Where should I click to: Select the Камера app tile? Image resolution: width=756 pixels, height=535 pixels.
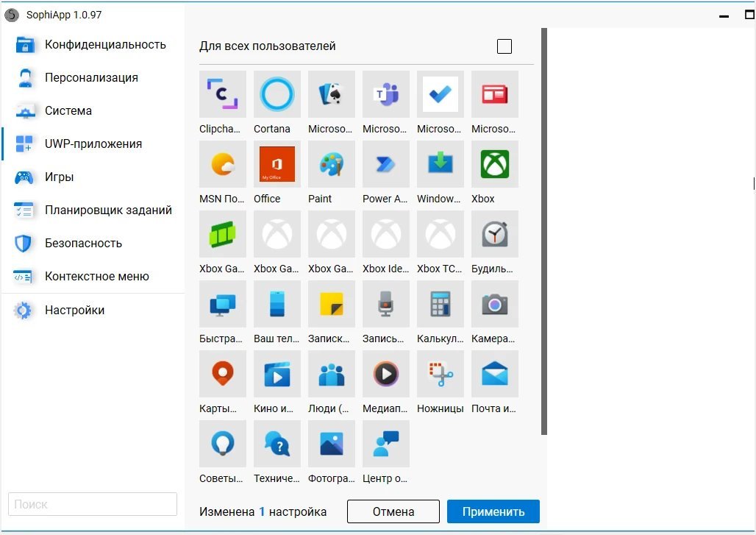[494, 304]
